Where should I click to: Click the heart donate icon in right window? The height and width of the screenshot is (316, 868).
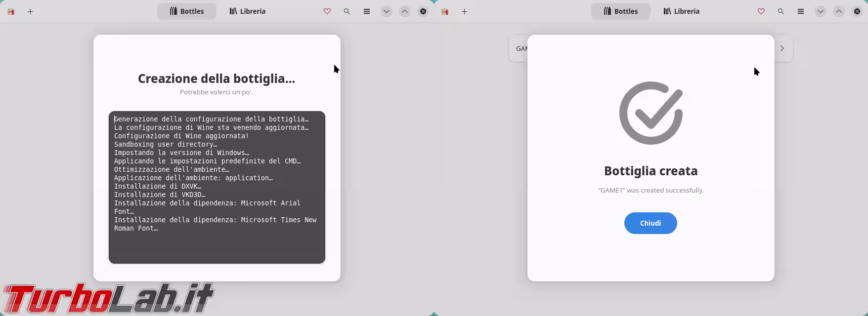coord(761,11)
